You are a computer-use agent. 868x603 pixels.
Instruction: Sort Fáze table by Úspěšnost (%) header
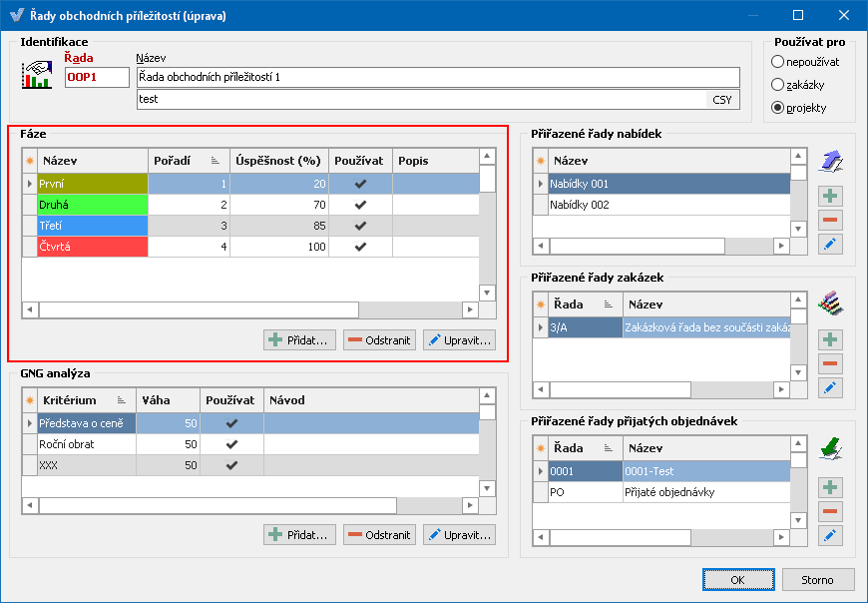(279, 161)
